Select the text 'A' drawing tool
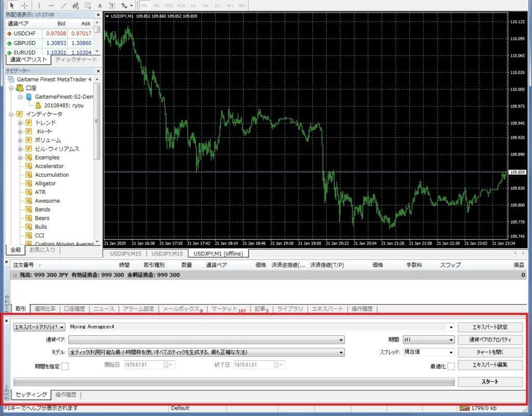532x416 pixels. click(100, 5)
